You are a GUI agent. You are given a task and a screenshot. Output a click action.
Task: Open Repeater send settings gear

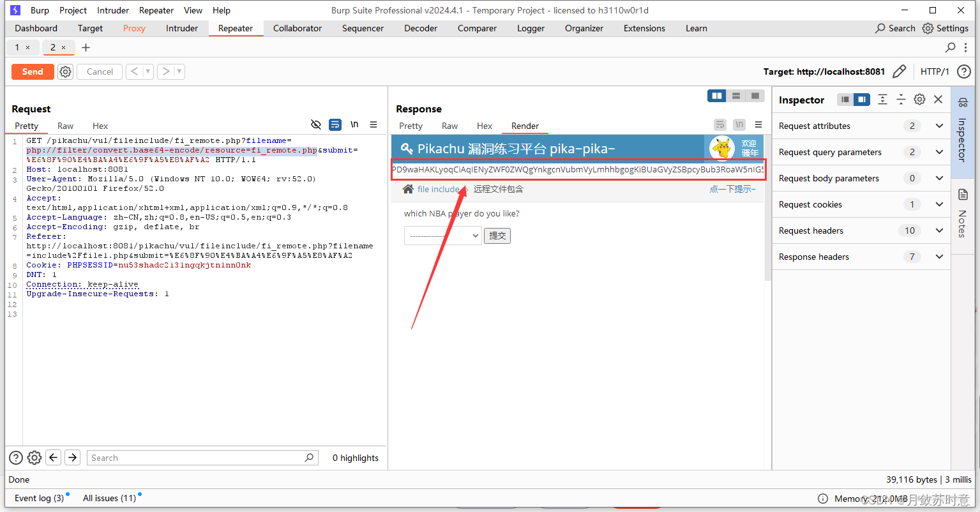[65, 72]
